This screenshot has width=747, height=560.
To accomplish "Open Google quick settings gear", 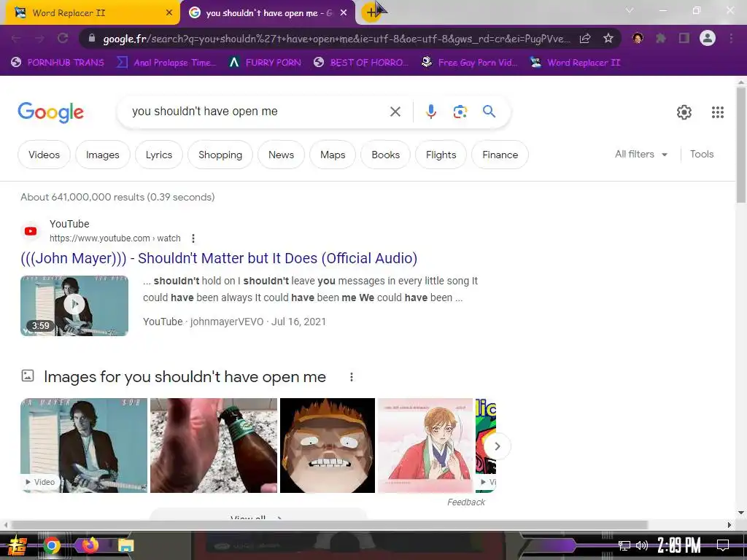I will coord(684,112).
